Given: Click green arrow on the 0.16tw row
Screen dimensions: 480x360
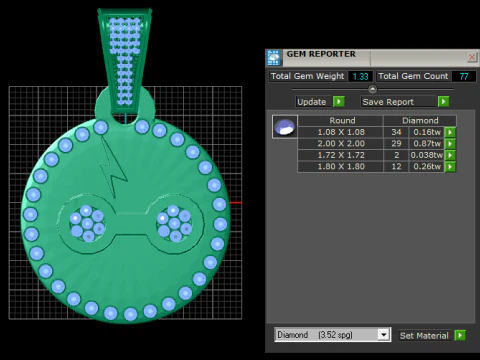Looking at the screenshot, I should click(x=450, y=132).
